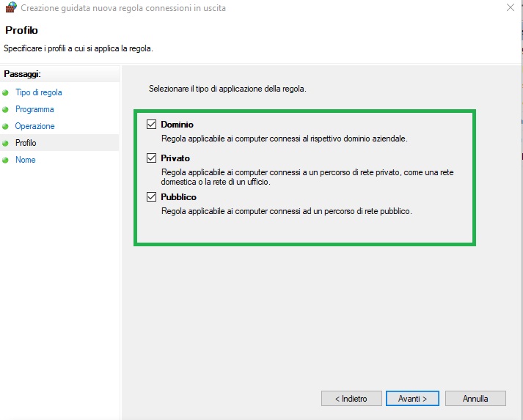
Task: Click the green bullet next to Tipo di regola
Action: pos(5,92)
